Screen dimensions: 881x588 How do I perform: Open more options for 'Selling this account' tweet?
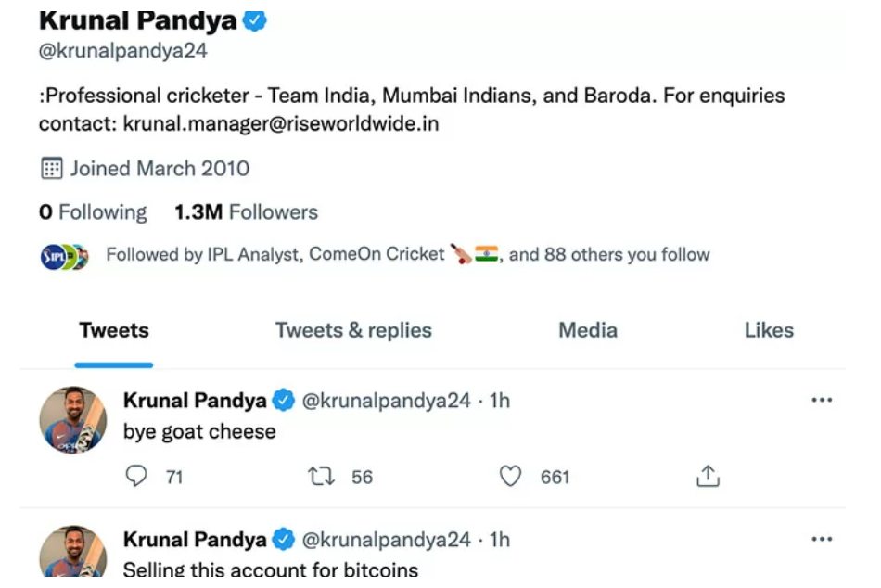tap(822, 539)
